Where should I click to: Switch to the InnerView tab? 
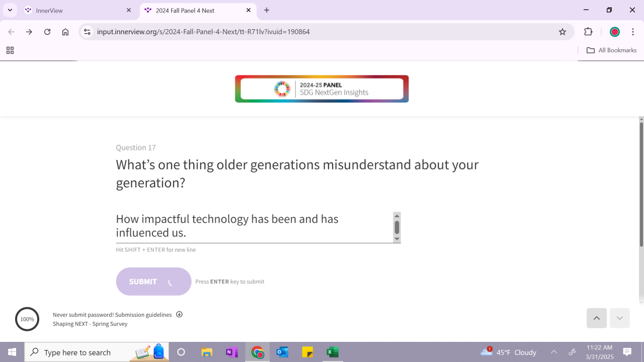point(78,10)
